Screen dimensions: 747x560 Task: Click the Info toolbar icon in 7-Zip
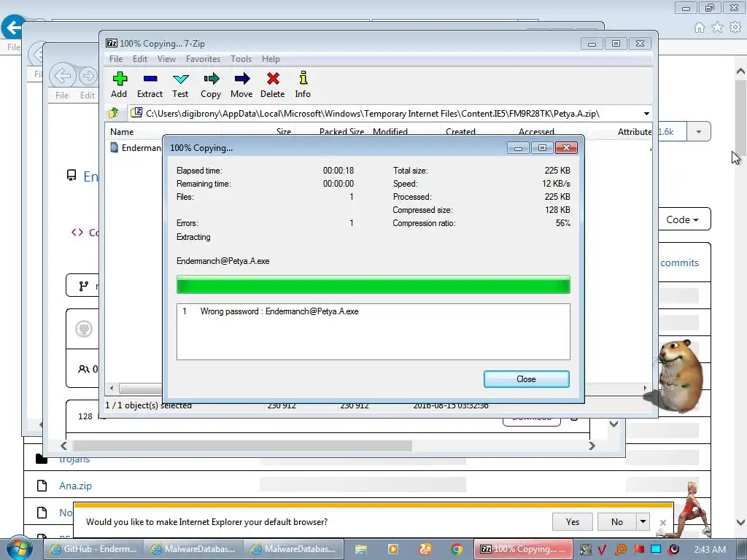click(x=303, y=85)
